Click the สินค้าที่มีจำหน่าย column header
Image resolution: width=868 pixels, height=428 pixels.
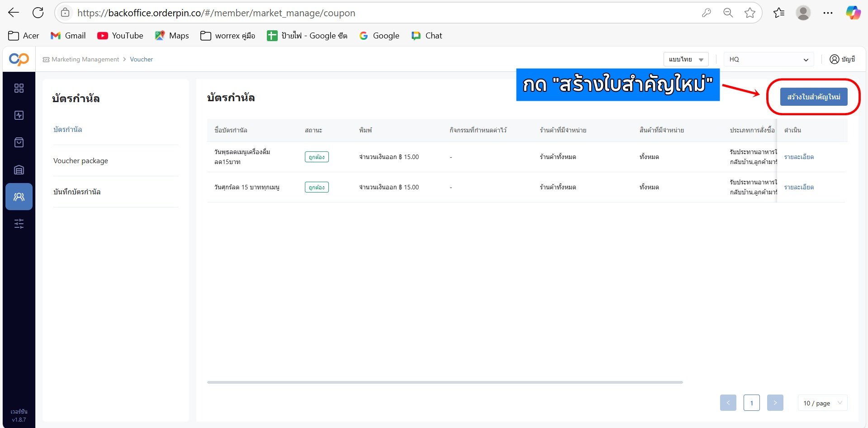click(x=662, y=130)
